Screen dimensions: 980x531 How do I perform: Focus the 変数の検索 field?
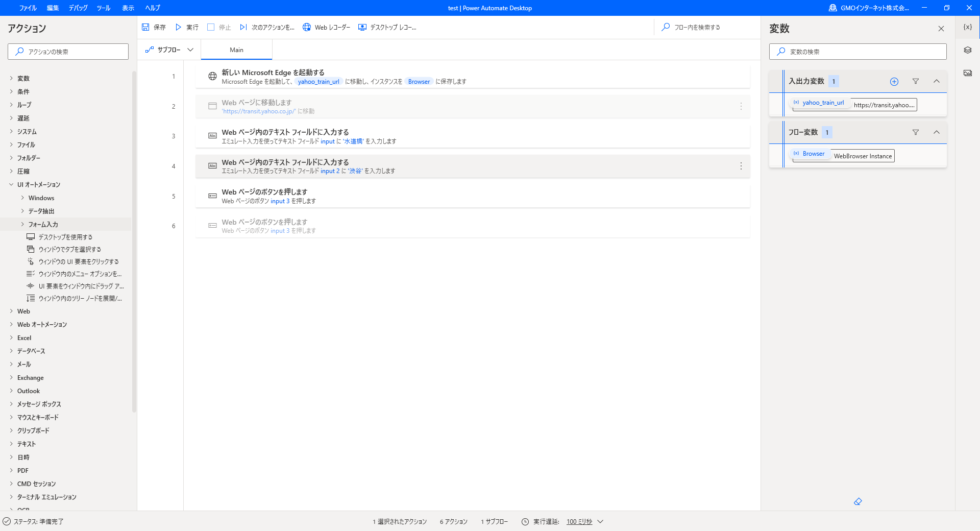(x=857, y=52)
